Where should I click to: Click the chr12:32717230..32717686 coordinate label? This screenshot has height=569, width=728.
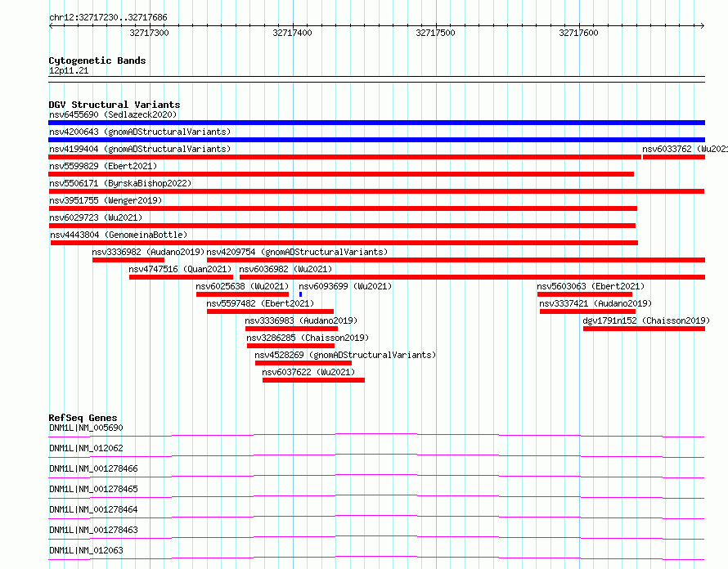click(x=108, y=18)
